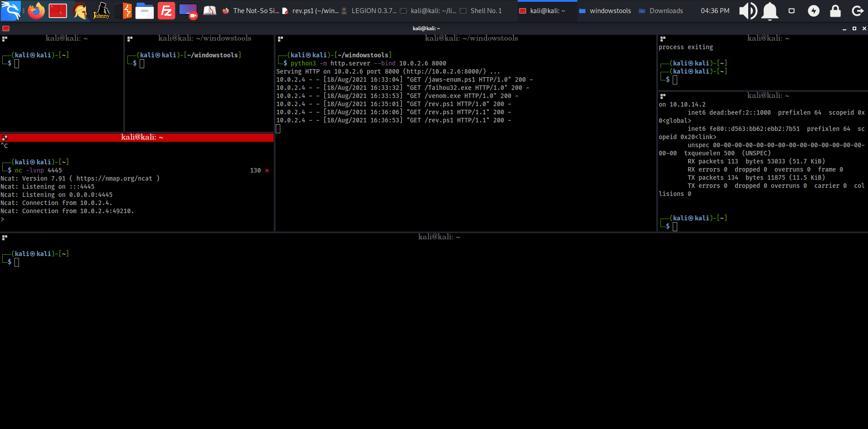The image size is (868, 429).
Task: Focus the prompt in the bottom terminal pane
Action: [x=17, y=262]
